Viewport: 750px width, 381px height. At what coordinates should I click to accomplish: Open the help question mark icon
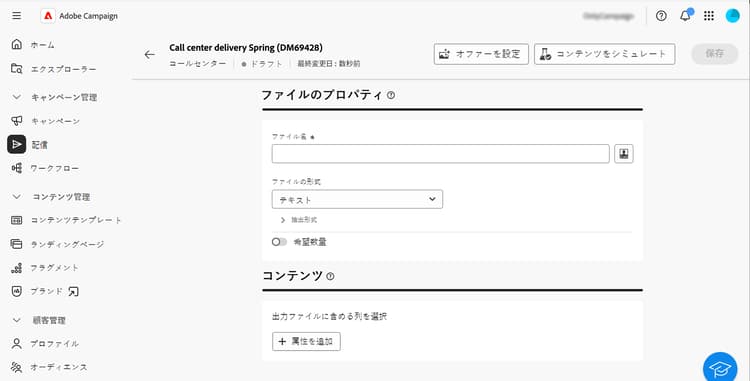[661, 16]
